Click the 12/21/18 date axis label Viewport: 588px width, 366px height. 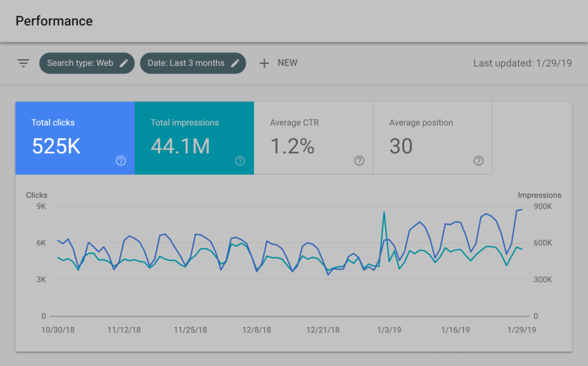point(323,330)
